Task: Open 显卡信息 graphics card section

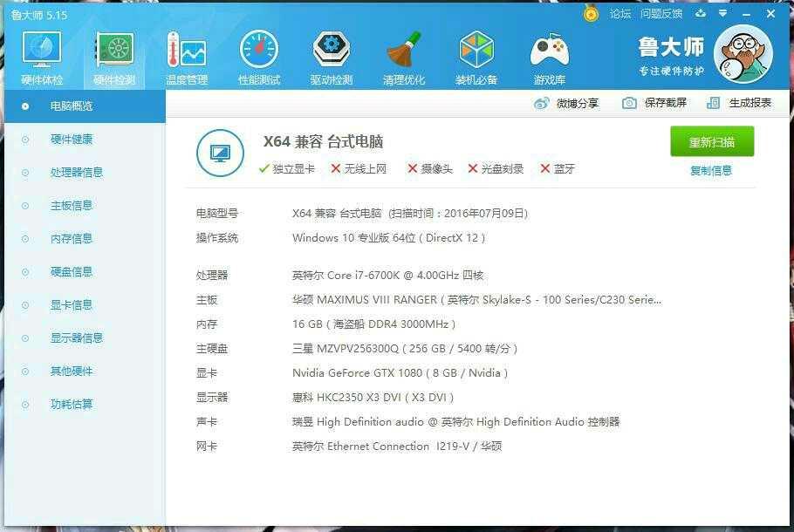Action: (86, 305)
